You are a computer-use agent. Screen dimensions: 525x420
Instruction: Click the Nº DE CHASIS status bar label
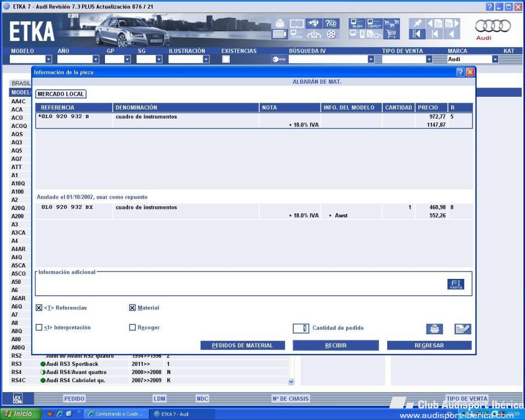pos(290,399)
